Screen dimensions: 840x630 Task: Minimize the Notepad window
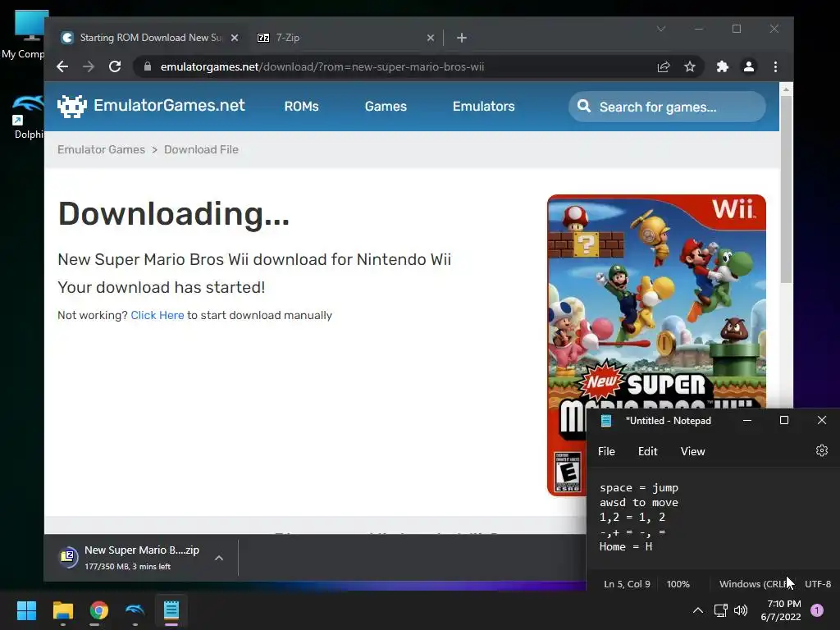click(746, 421)
